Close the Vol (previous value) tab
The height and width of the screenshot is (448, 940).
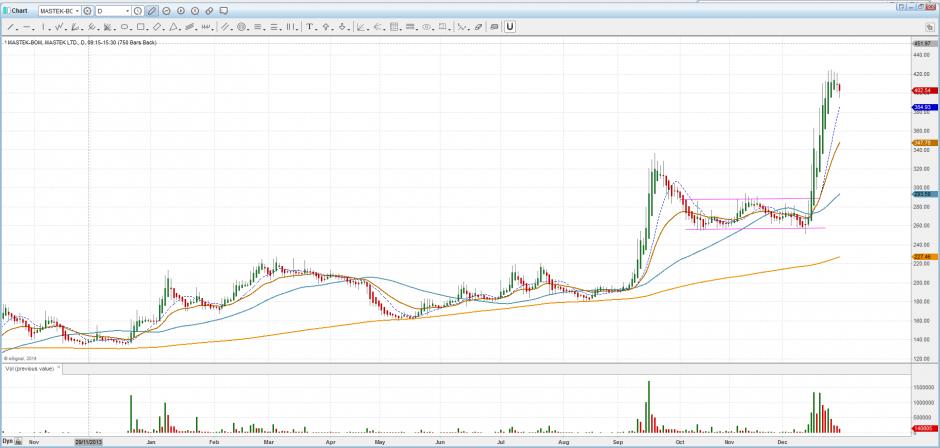[59, 368]
